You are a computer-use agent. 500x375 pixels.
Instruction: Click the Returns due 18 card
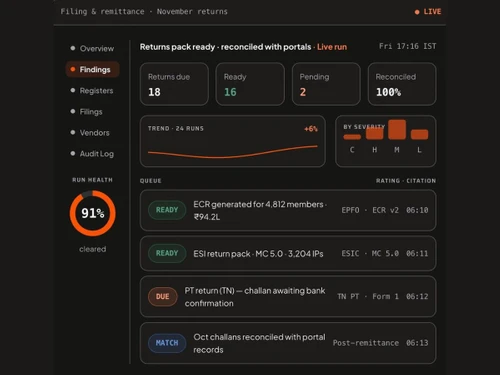coord(174,84)
